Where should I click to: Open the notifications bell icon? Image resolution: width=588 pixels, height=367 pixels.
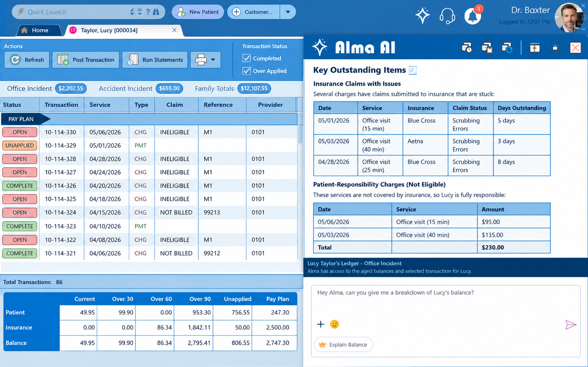point(472,16)
